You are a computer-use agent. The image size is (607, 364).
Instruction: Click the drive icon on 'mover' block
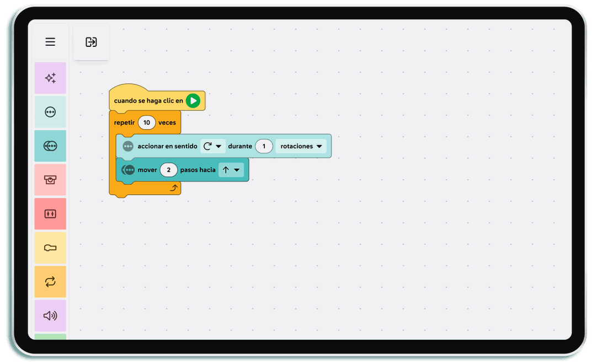tap(128, 170)
